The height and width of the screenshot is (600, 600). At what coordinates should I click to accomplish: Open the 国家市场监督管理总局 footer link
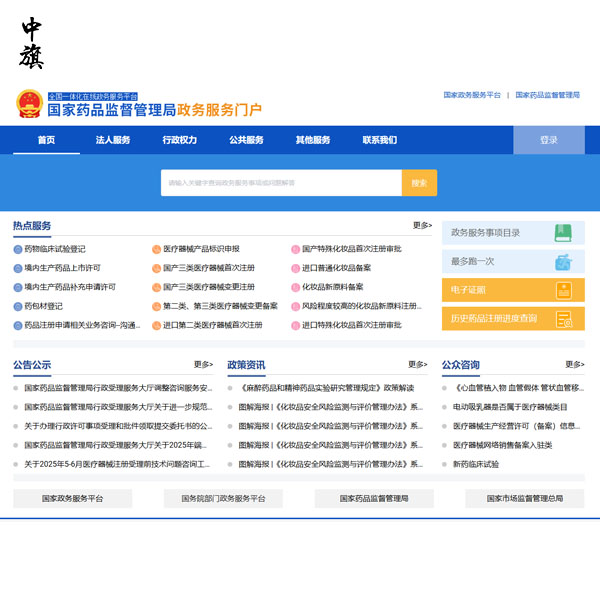526,498
